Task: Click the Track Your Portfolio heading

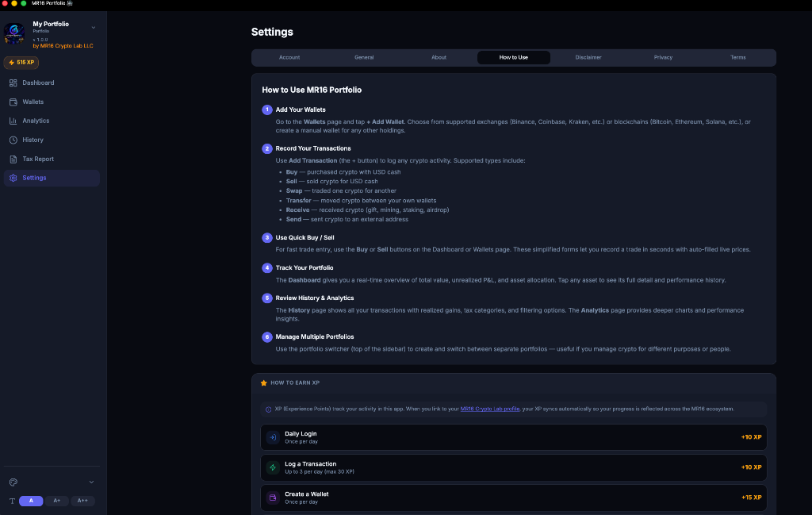Action: pos(304,268)
